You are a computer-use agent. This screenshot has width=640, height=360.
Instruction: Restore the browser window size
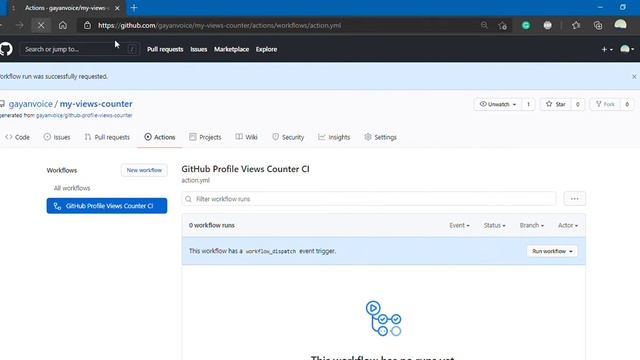point(622,7)
